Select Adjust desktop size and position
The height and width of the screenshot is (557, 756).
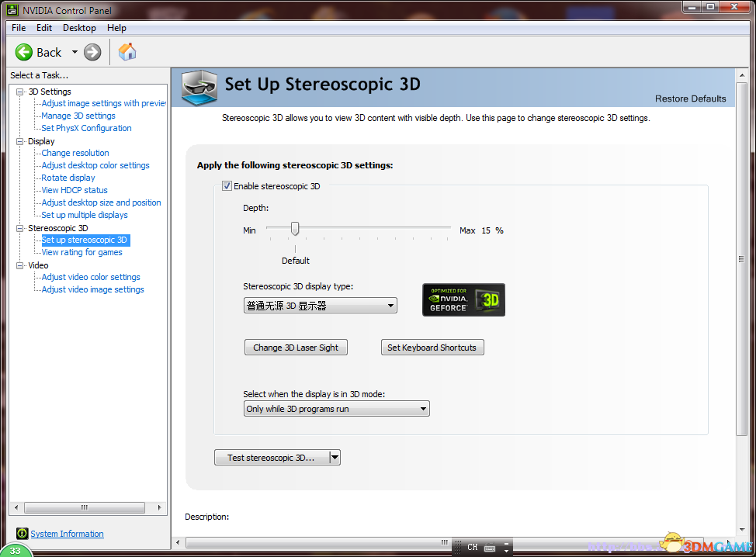(101, 202)
